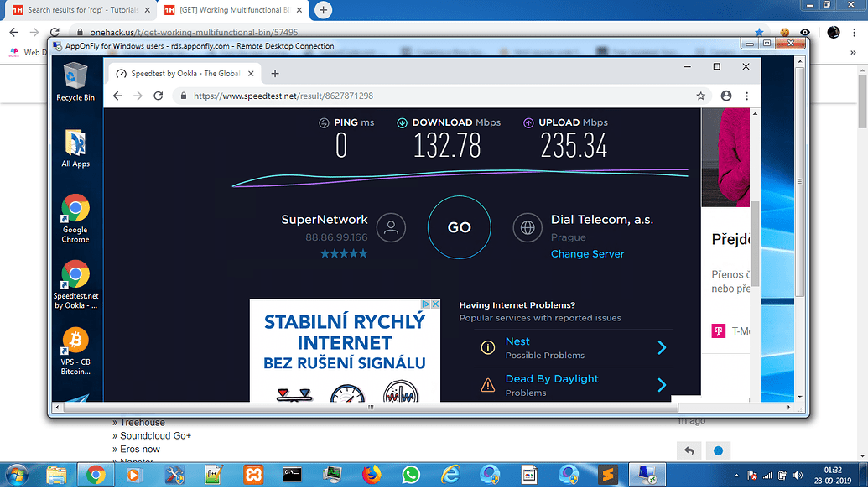Open XAMPP from the taskbar
The width and height of the screenshot is (868, 489).
coord(253,475)
